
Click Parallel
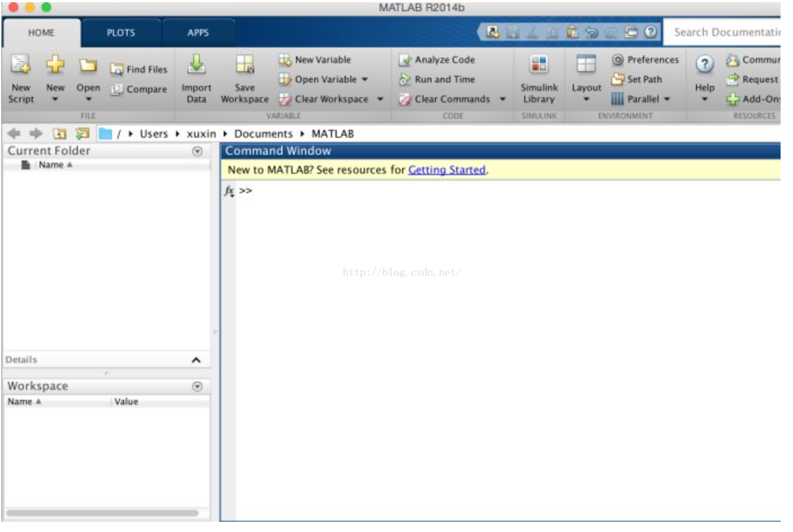635,99
